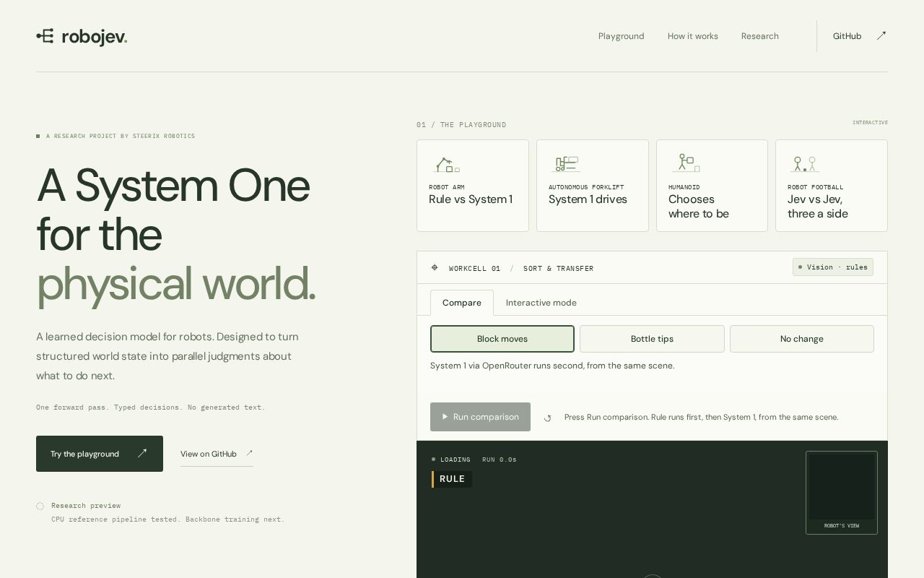Open the Chooses where to be card
This screenshot has height=578, width=924.
point(712,186)
